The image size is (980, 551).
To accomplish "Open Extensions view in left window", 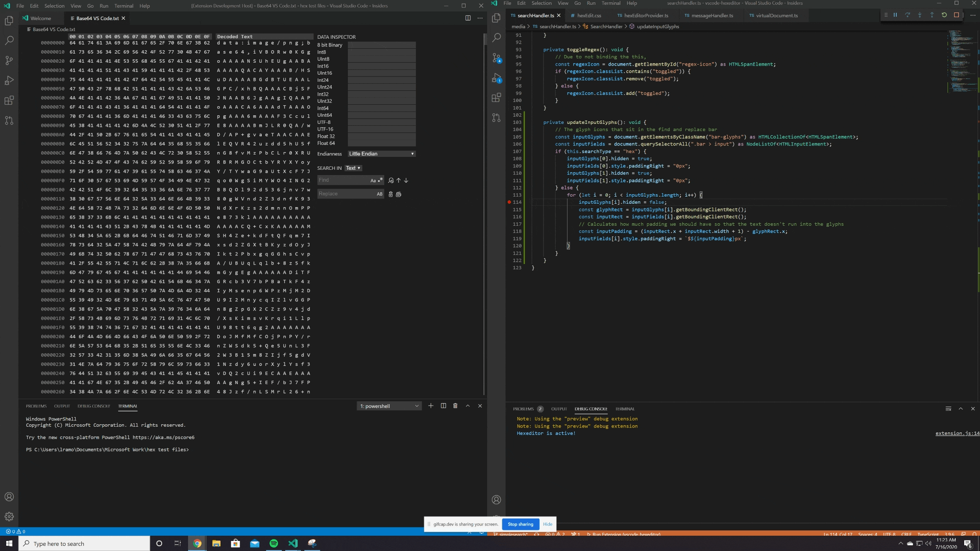I will 9,100.
